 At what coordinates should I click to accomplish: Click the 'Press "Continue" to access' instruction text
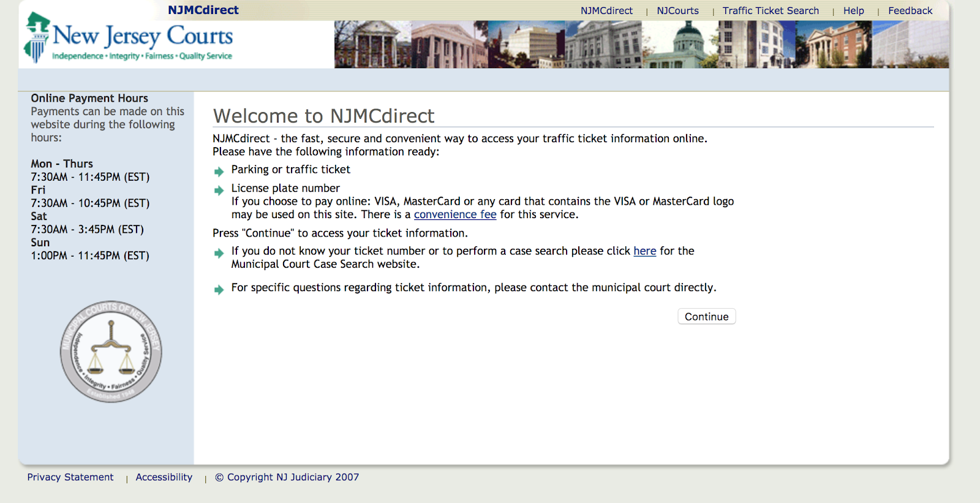click(x=340, y=233)
